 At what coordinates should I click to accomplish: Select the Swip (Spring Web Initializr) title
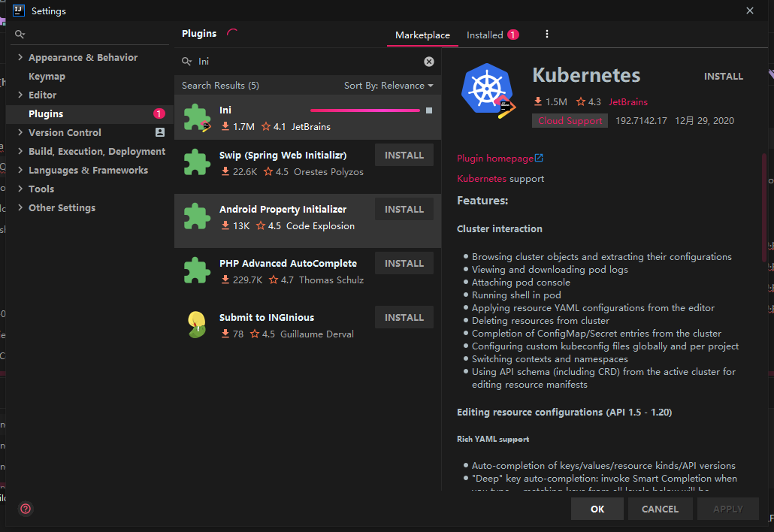(x=283, y=155)
